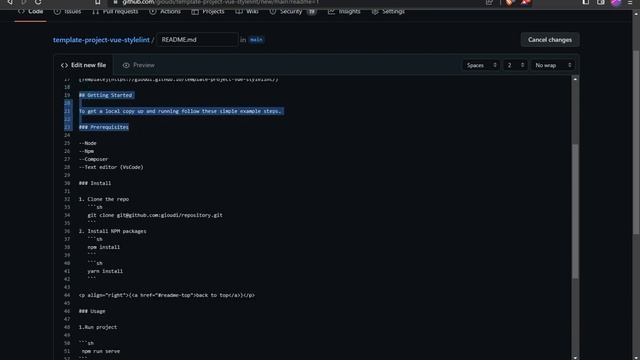Switch to the Actions tab
This screenshot has height=360, width=640.
point(165,11)
